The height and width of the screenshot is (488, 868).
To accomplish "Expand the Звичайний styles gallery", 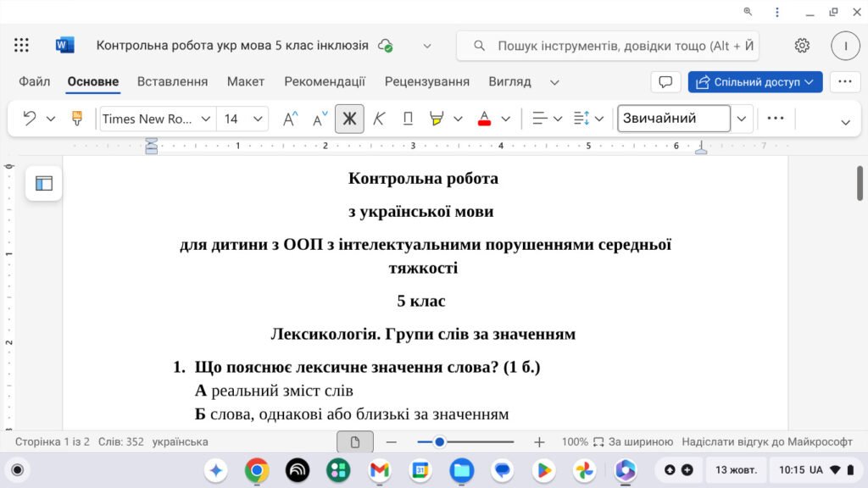I will coord(742,119).
